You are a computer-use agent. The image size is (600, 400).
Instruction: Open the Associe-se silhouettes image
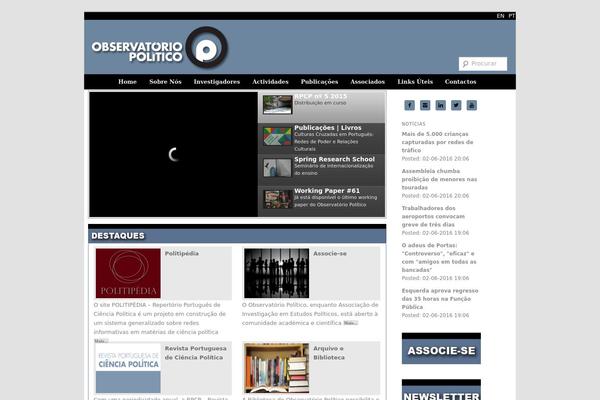point(277,273)
